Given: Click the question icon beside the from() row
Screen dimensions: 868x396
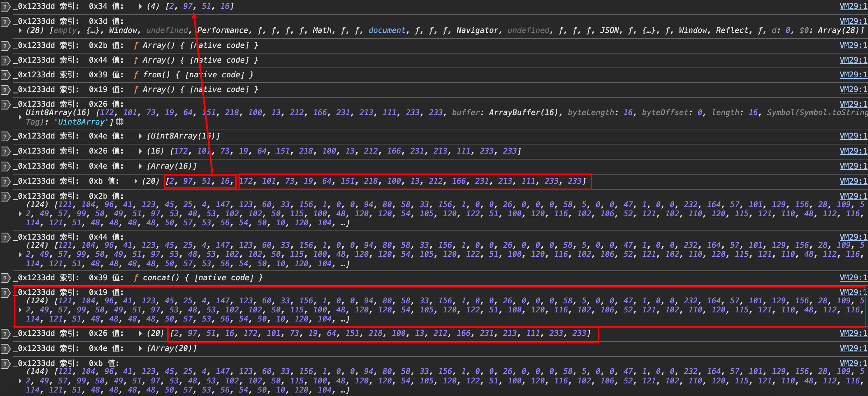Looking at the screenshot, I should tap(5, 75).
